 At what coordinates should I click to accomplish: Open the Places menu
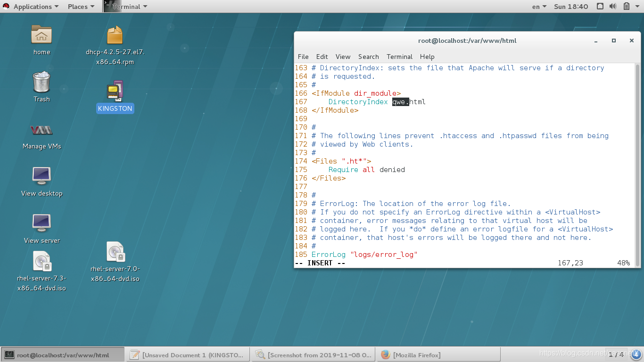[x=81, y=7]
